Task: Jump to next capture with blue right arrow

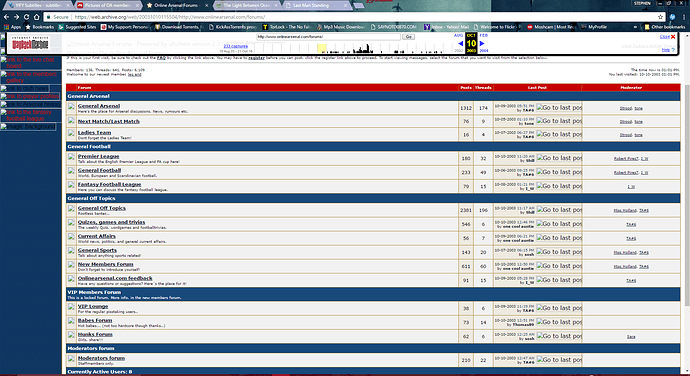Action: (482, 44)
